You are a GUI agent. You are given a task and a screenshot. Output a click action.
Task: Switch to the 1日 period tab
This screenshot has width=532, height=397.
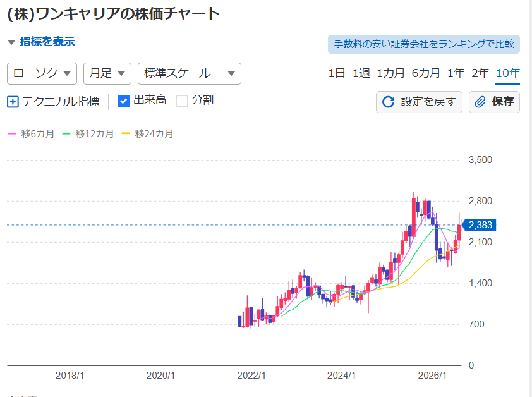point(337,73)
